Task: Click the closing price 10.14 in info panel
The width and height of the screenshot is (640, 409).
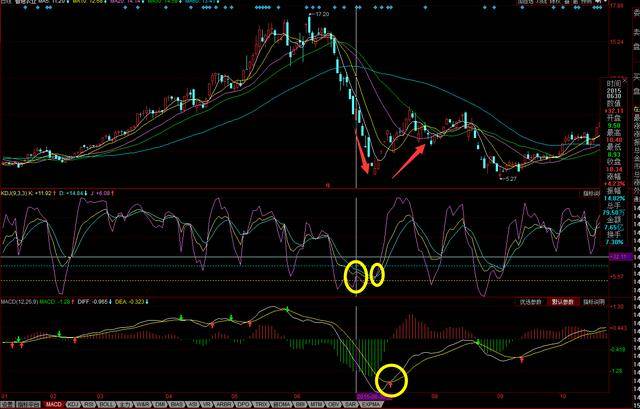Action: click(614, 169)
